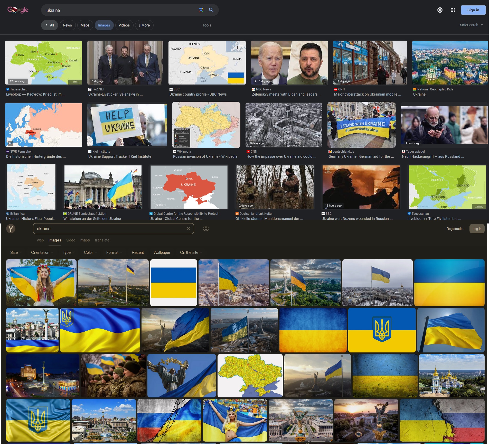Open the Yandex Color filter
The image size is (489, 448).
point(90,253)
